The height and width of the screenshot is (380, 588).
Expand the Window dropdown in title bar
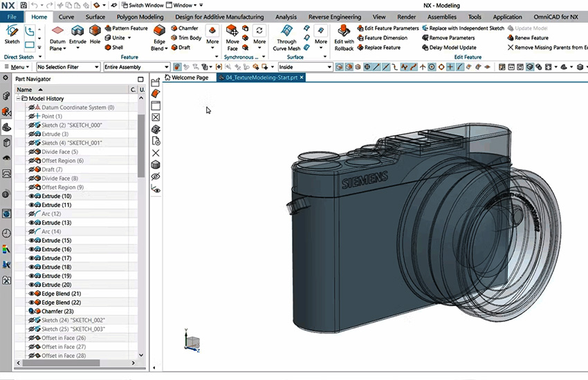(195, 6)
